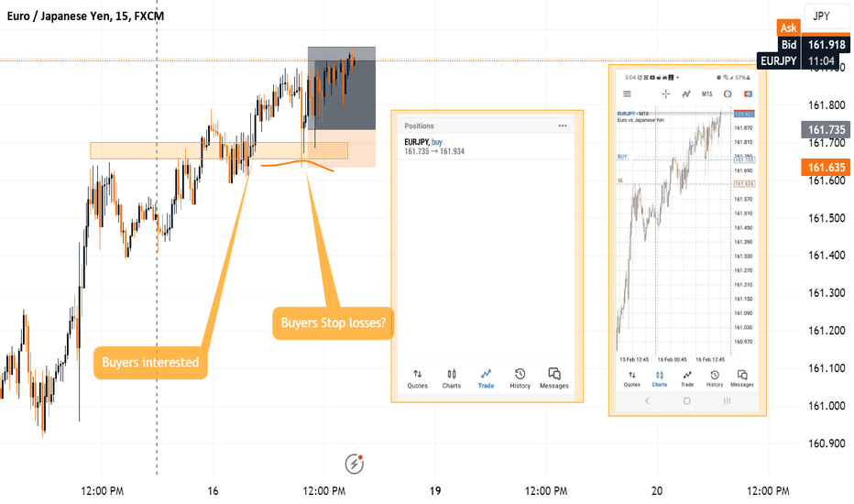Tap the new order icon in phone toolbar
Image resolution: width=854 pixels, height=504 pixels.
749,94
